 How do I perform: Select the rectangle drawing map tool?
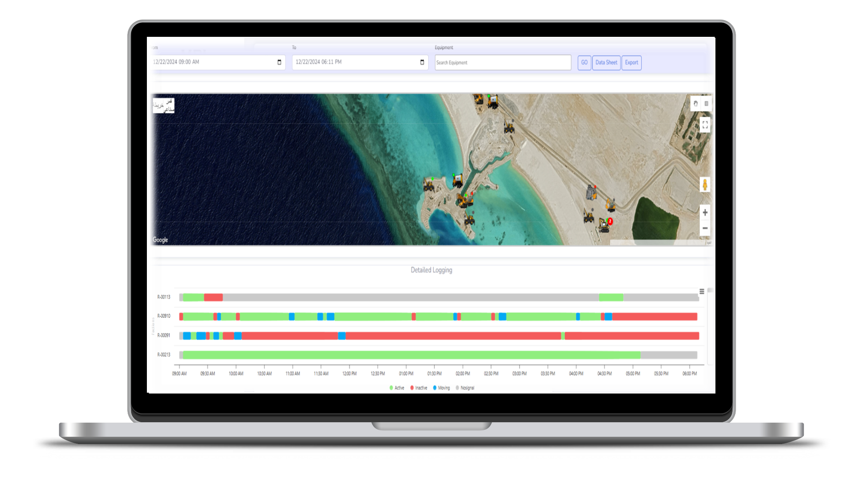pos(706,104)
